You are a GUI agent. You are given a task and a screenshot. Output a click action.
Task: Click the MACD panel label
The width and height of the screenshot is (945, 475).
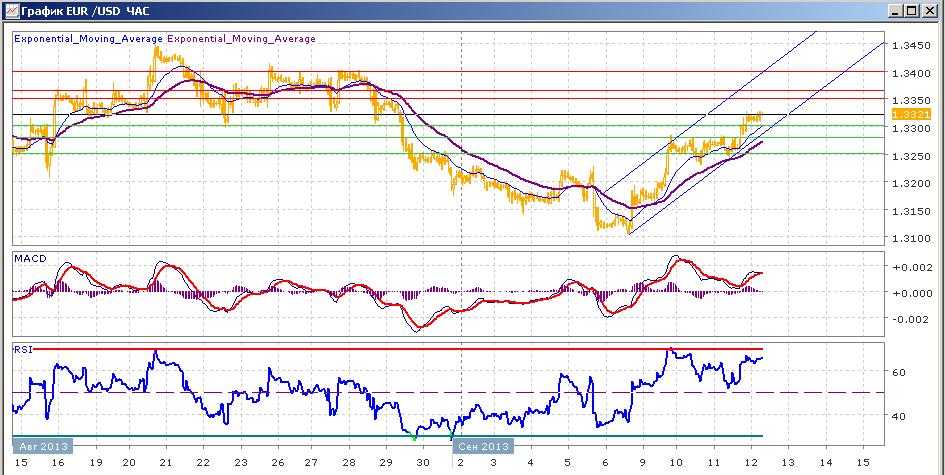[x=30, y=258]
